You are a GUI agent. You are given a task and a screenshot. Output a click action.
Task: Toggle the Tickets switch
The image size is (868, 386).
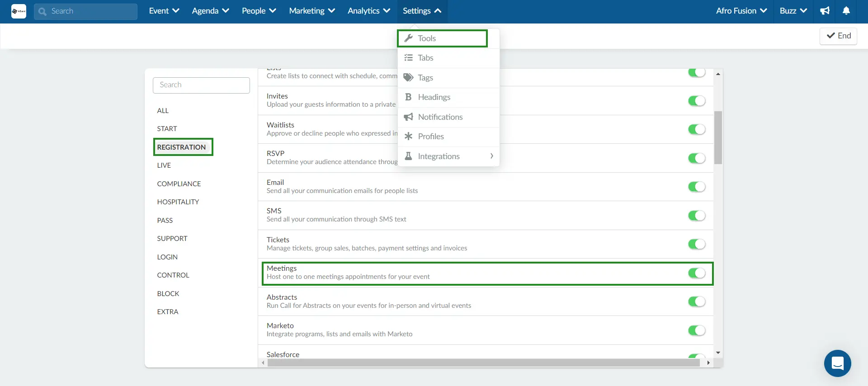pos(697,244)
